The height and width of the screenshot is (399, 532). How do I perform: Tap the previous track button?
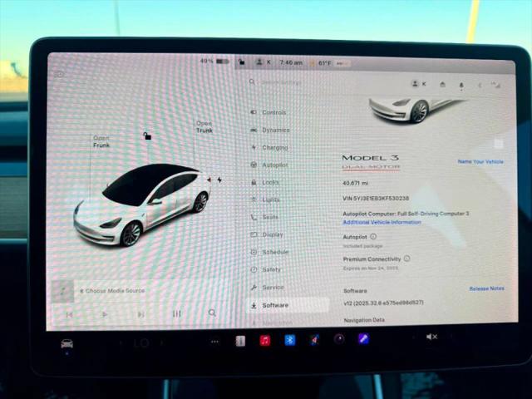click(70, 315)
